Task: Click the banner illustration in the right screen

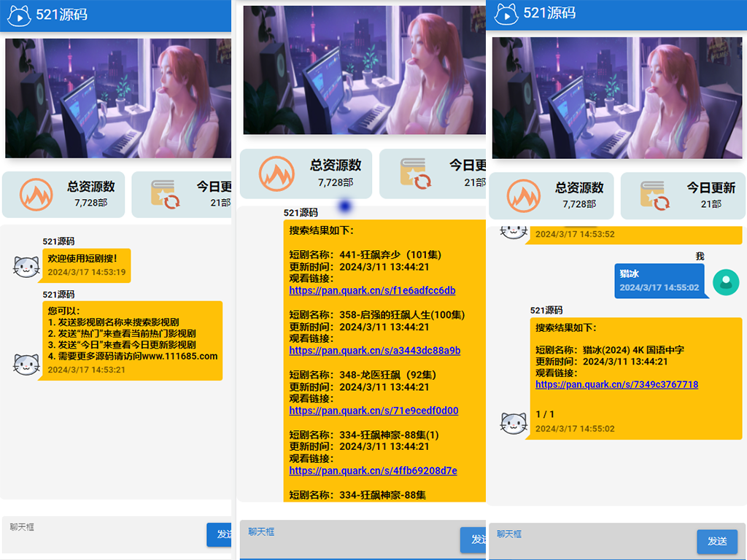Action: point(617,98)
